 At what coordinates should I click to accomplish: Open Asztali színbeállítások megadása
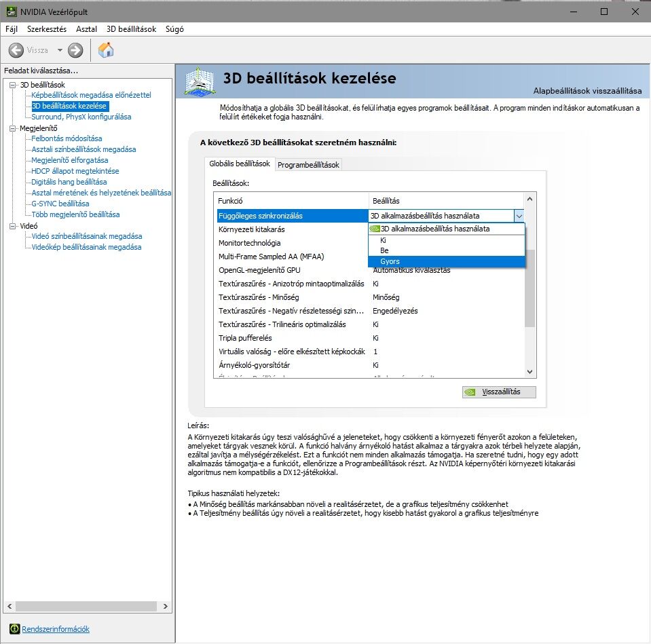84,149
